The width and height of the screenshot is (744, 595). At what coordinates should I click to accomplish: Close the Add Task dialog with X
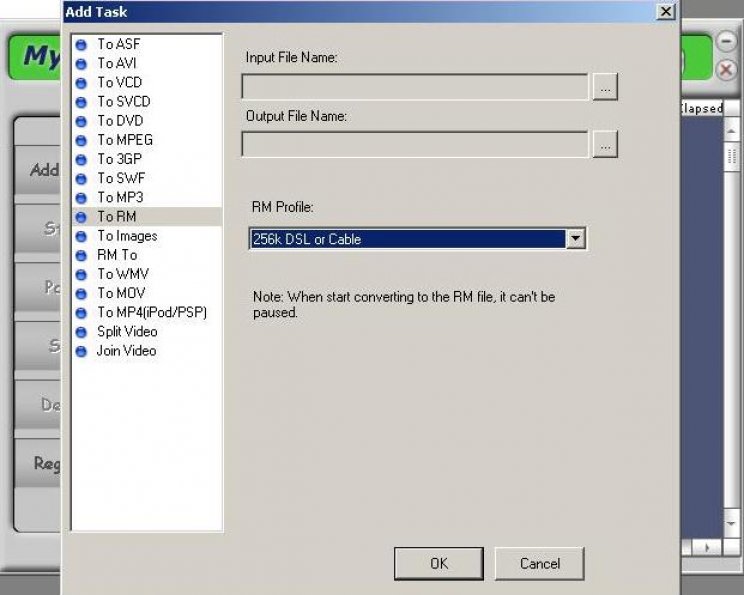(666, 11)
